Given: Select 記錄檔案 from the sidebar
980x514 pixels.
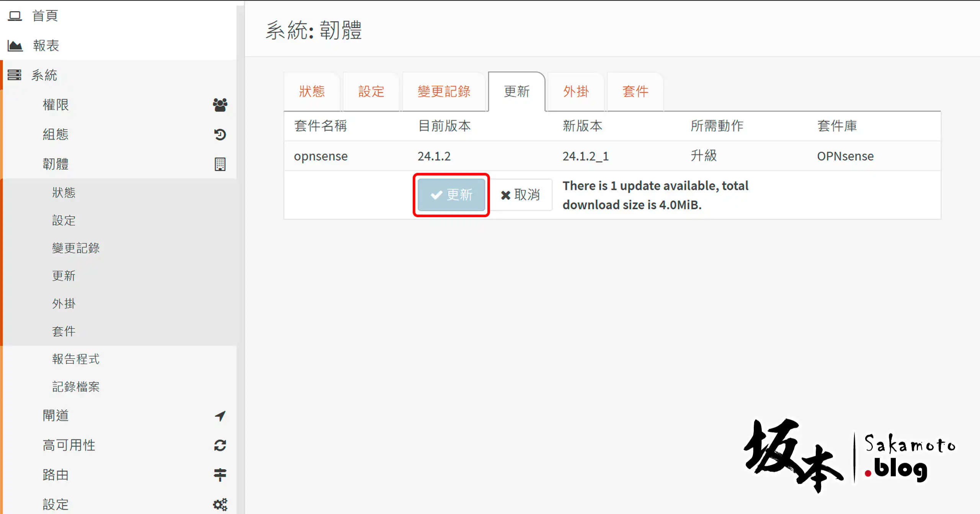Looking at the screenshot, I should point(75,387).
